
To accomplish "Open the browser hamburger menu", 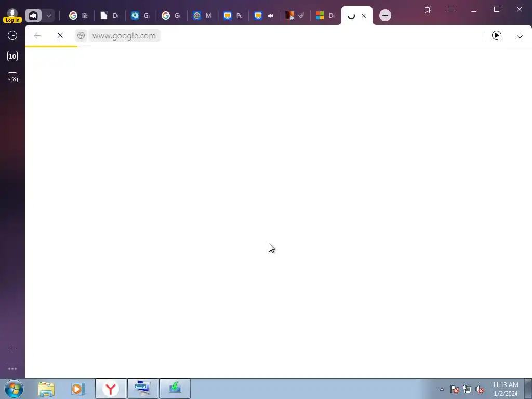I will tap(451, 9).
